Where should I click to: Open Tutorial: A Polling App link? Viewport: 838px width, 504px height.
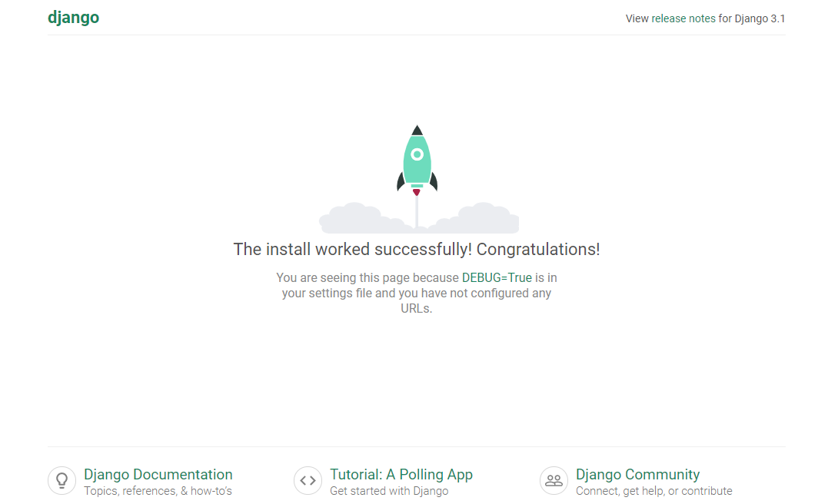(401, 474)
